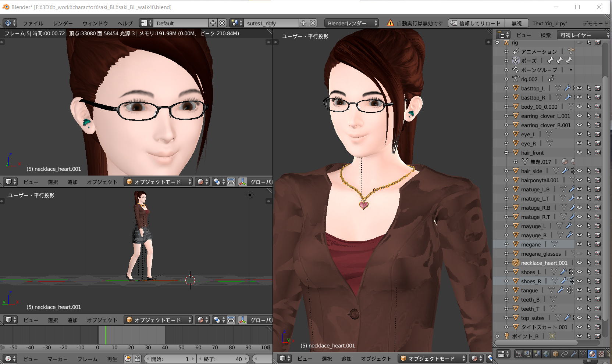This screenshot has width=612, height=364.
Task: Click the auto-execution warning triangle icon
Action: pos(390,23)
